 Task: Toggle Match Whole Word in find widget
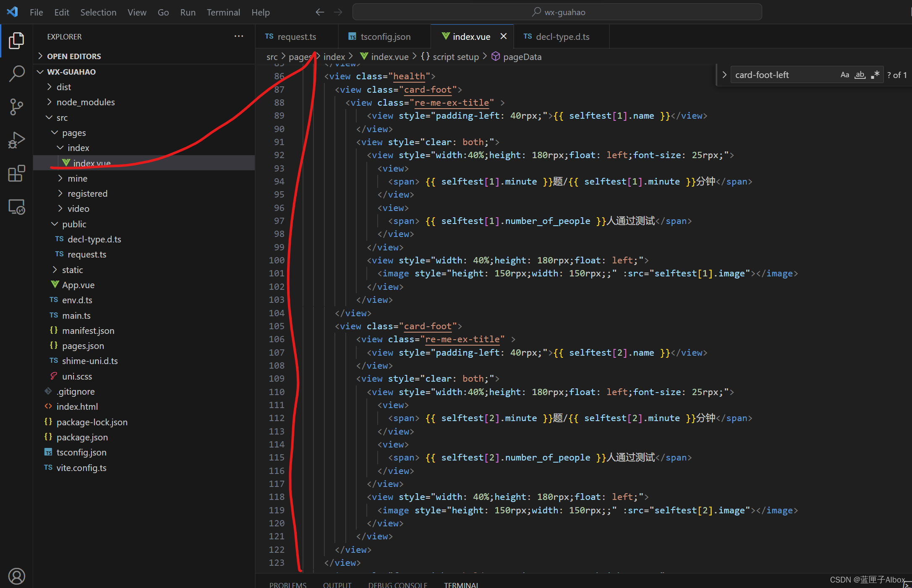860,75
